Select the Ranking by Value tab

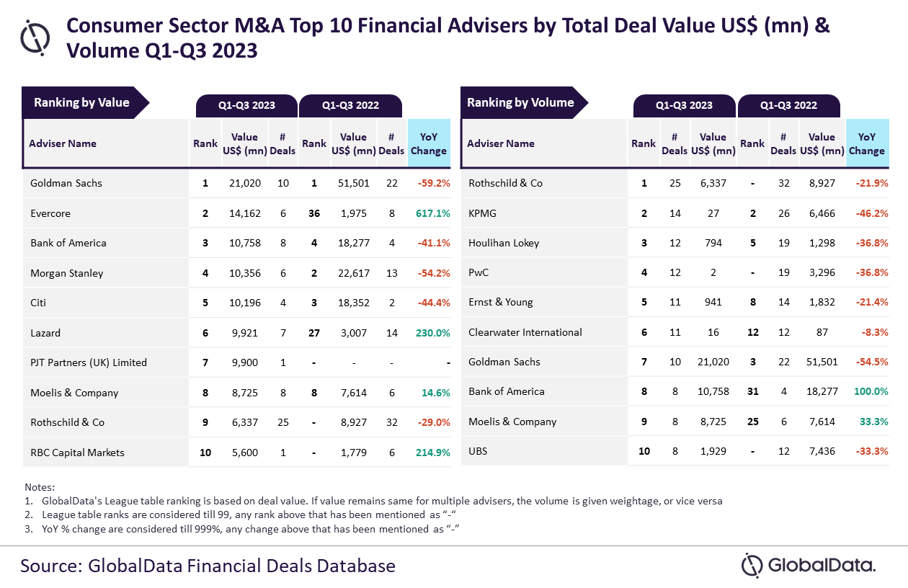click(82, 102)
